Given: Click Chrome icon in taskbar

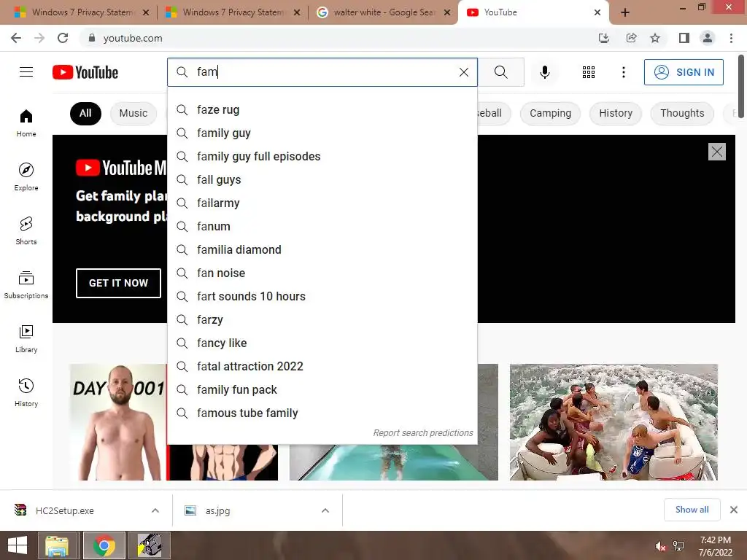Looking at the screenshot, I should (104, 545).
